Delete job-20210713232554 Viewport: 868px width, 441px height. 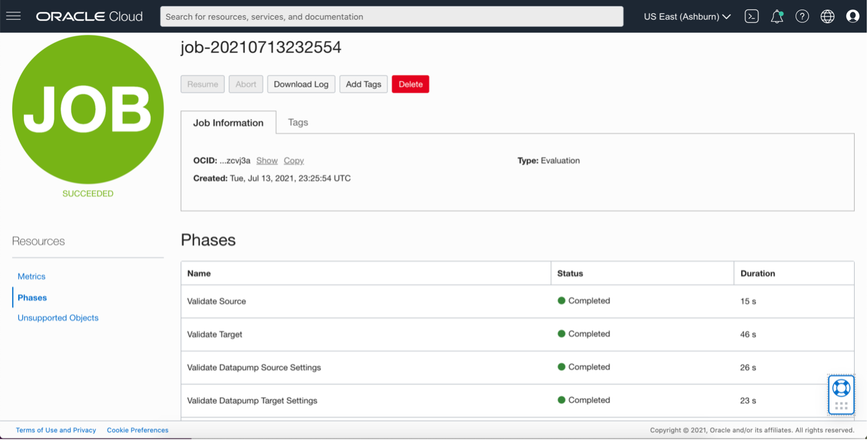pos(410,84)
